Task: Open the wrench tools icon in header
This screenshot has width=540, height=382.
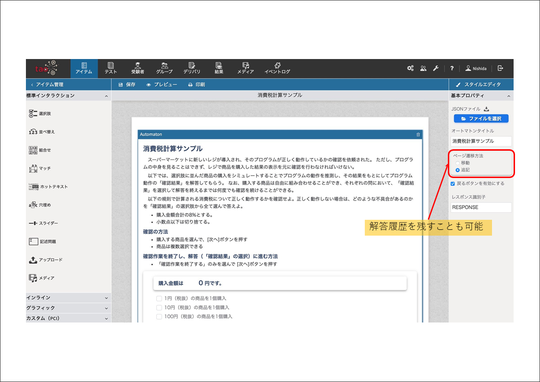Action: pos(436,68)
